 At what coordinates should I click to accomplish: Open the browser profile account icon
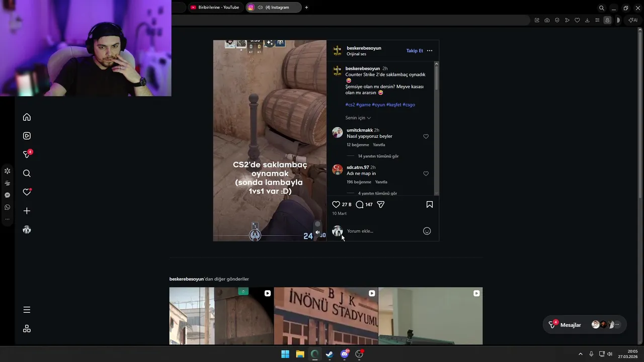[607, 20]
